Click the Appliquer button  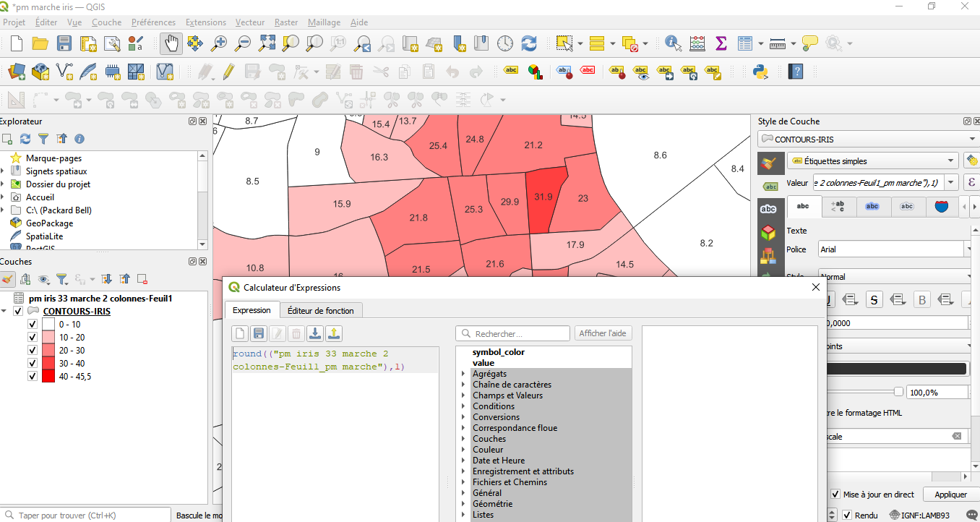click(950, 495)
